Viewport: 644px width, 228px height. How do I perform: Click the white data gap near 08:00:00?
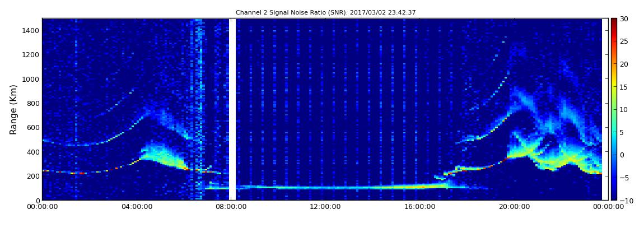(x=232, y=109)
